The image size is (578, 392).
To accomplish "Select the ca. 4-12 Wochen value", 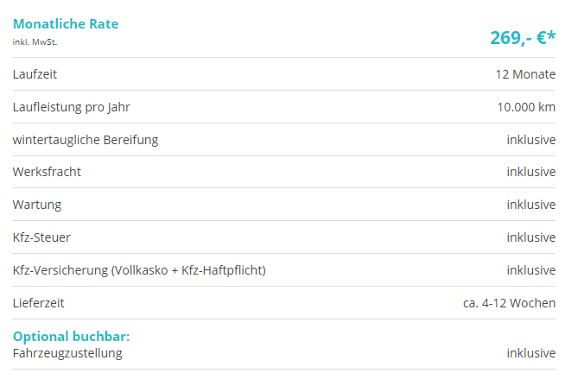I will click(x=509, y=303).
